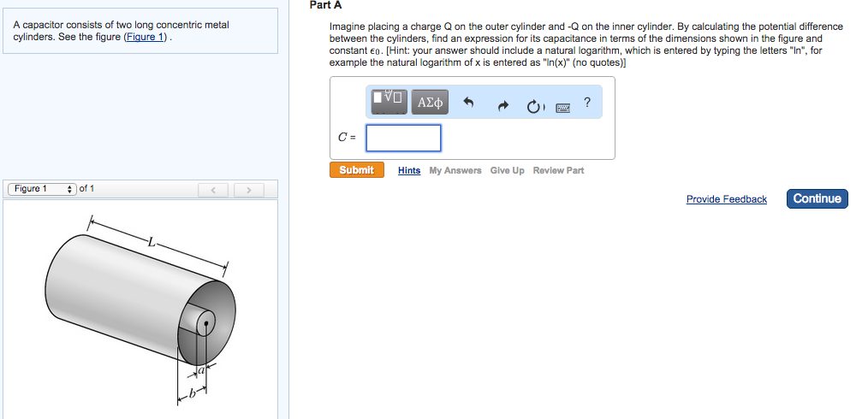Switch to My Answers
The height and width of the screenshot is (419, 868).
(x=455, y=171)
